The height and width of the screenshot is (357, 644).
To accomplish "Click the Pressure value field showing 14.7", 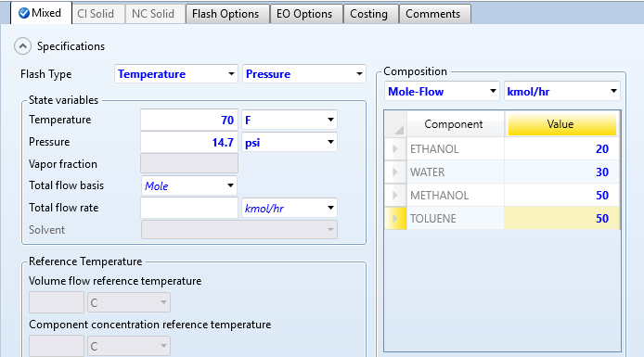I will [x=189, y=142].
